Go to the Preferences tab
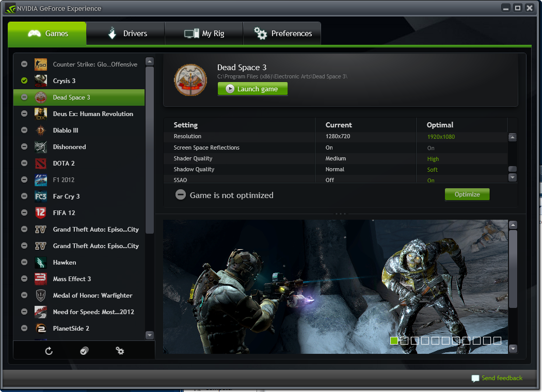 282,34
